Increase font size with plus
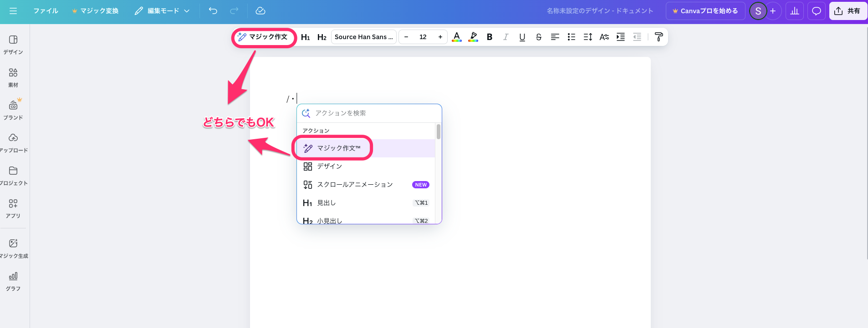868x328 pixels. click(x=440, y=37)
